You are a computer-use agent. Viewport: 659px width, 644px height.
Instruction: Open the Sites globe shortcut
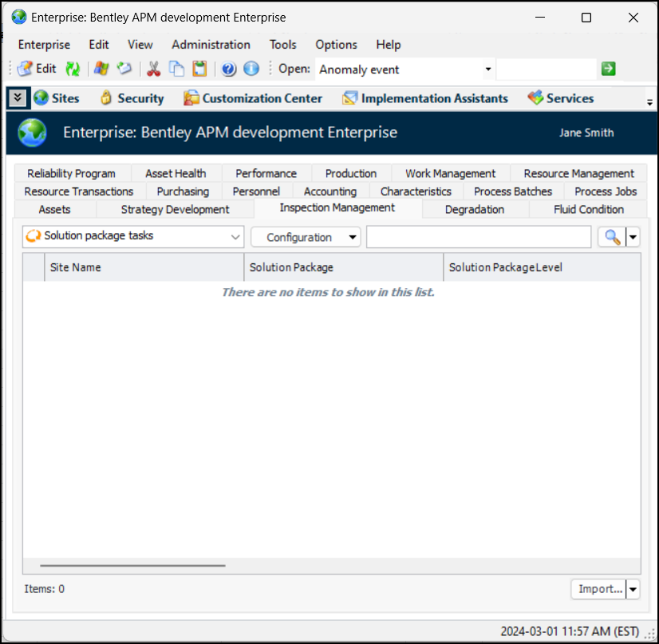point(57,98)
